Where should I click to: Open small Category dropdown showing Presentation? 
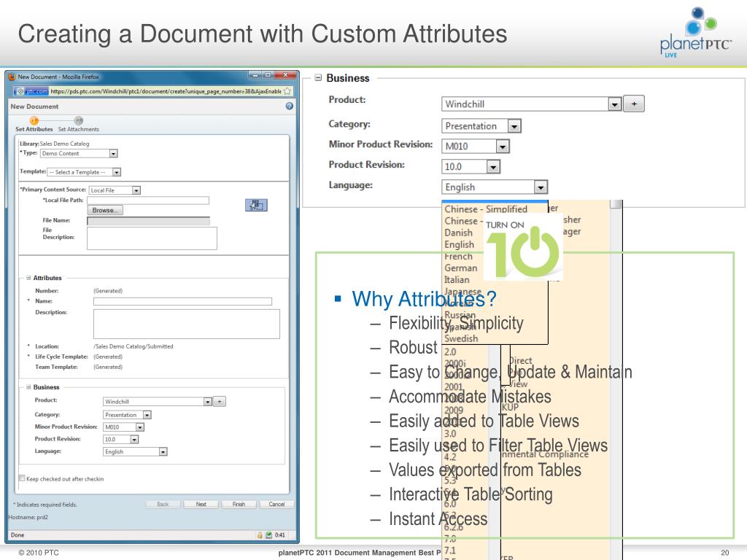(x=147, y=415)
